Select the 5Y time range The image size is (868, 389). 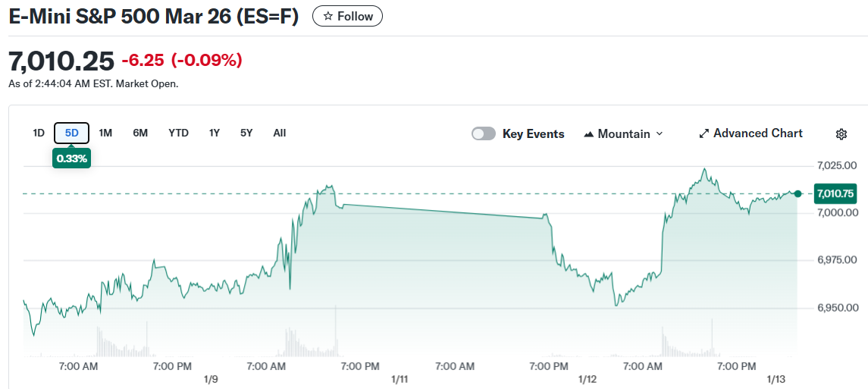tap(246, 133)
